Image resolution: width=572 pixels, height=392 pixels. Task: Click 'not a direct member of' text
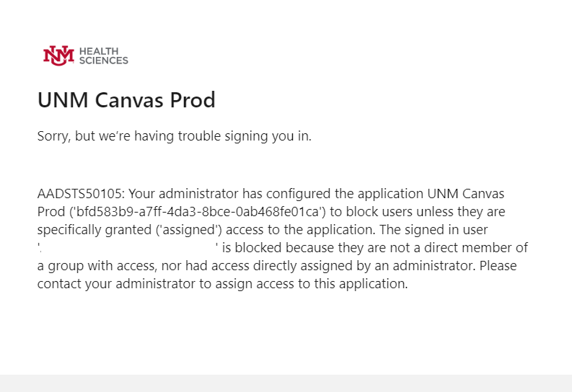coord(459,248)
